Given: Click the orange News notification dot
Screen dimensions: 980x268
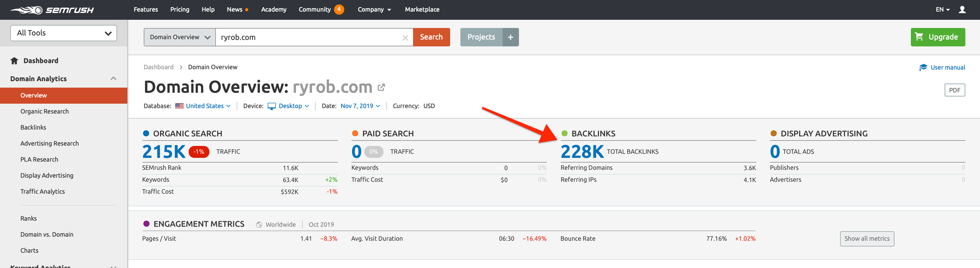Looking at the screenshot, I should [247, 10].
